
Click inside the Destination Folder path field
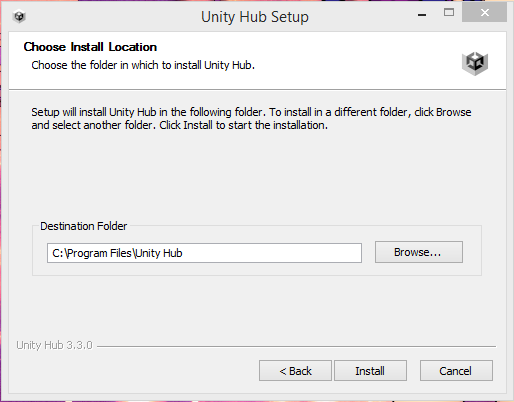(x=204, y=253)
